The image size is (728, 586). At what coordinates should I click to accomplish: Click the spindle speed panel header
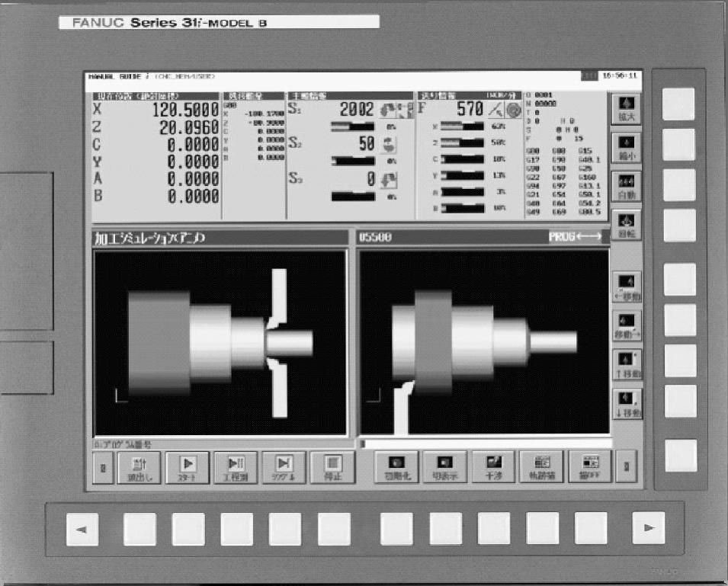pos(350,96)
